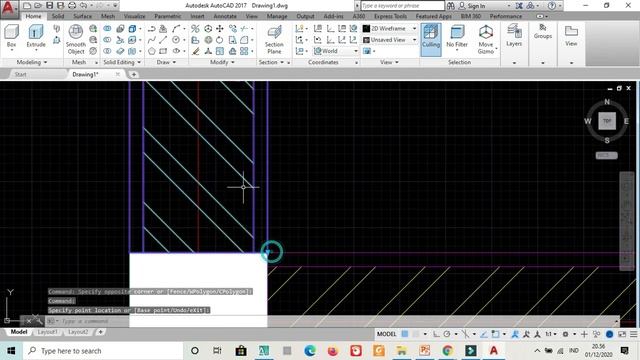
Task: Click the TOP face of the ViewCube
Action: 607,121
